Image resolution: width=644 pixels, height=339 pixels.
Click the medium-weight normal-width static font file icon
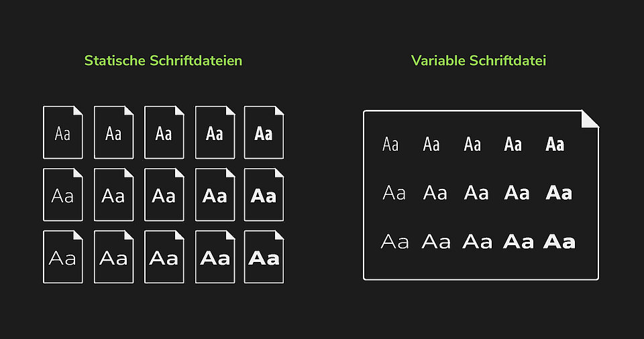(x=164, y=195)
